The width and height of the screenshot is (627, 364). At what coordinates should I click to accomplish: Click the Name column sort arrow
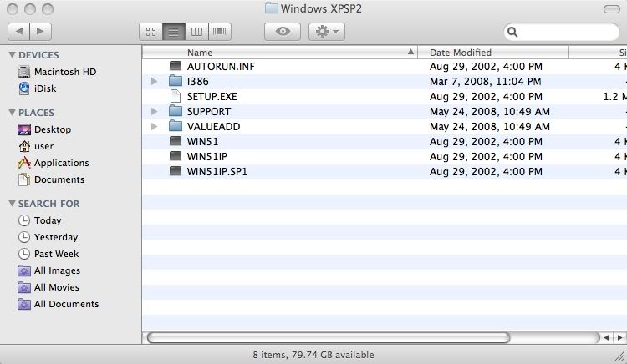(x=410, y=52)
